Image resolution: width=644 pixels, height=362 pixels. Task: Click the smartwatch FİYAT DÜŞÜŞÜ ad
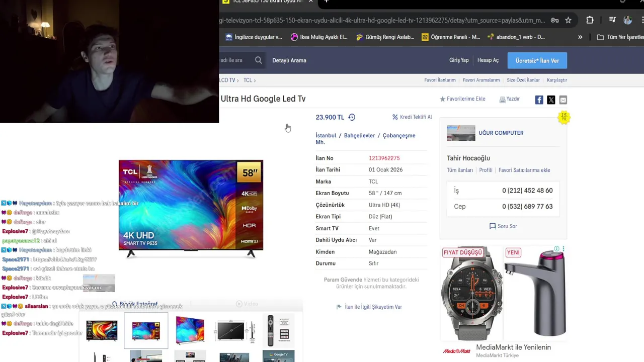472,294
